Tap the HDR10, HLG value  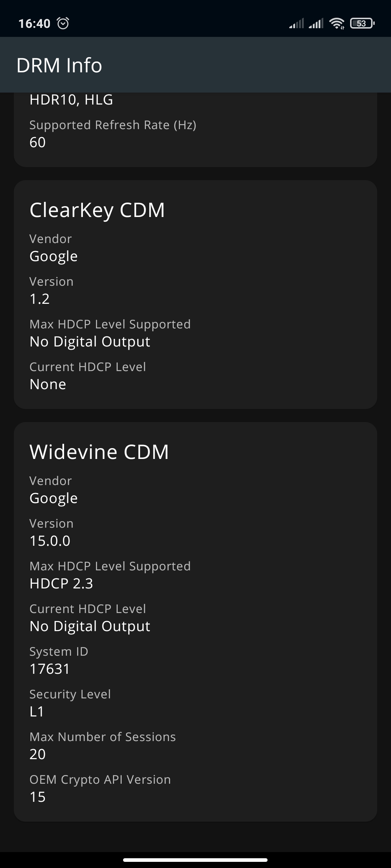71,99
